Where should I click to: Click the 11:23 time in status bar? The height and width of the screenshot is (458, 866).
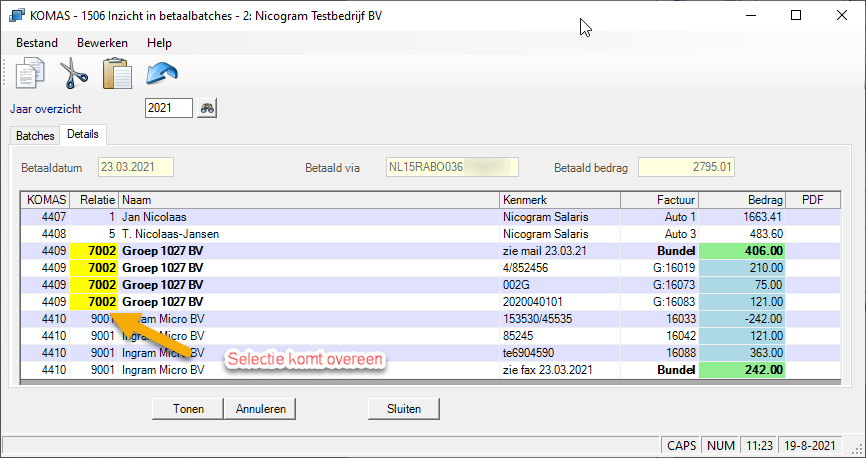759,445
